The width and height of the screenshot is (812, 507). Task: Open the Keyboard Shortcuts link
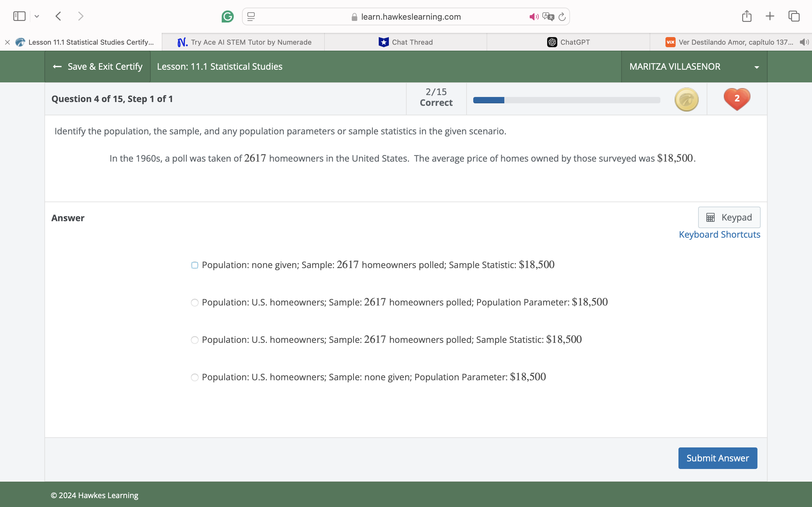719,234
